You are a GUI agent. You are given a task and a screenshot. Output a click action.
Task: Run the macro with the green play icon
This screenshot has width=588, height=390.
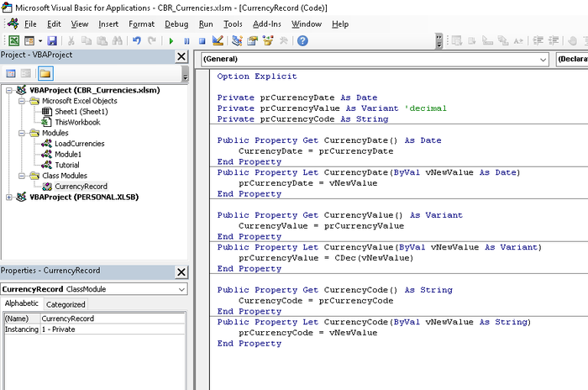click(x=171, y=40)
